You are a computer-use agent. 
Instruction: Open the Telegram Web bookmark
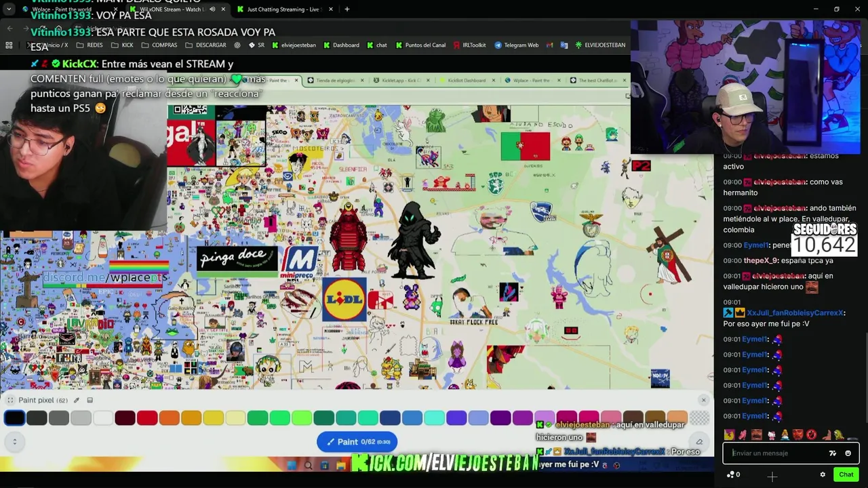516,45
